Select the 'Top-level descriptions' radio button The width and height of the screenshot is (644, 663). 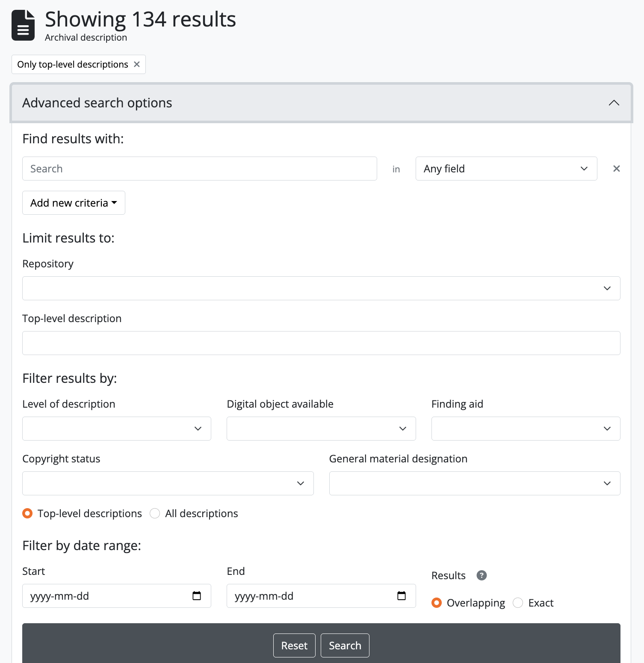tap(27, 513)
